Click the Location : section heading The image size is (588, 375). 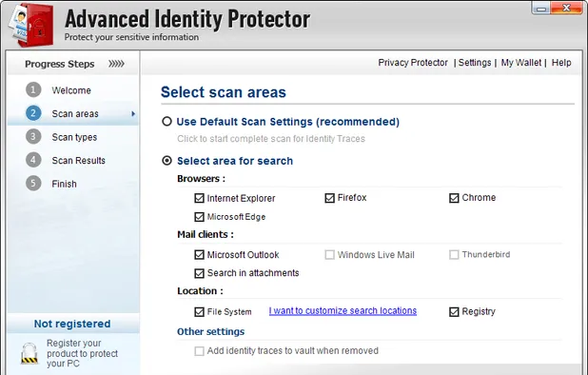[x=200, y=291]
